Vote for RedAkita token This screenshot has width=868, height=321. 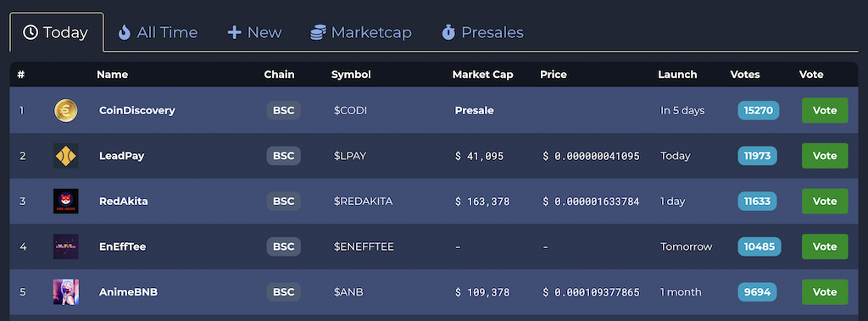click(x=825, y=202)
